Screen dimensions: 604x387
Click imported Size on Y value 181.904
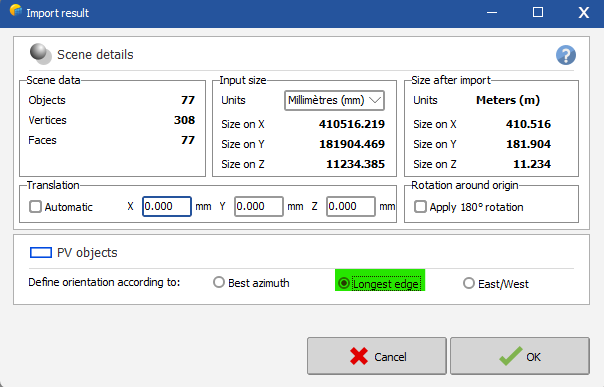(x=528, y=144)
